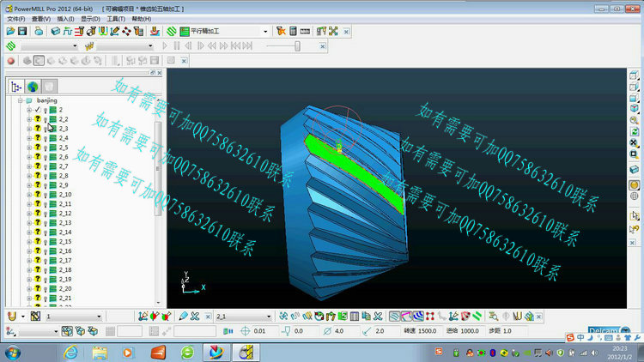Image resolution: width=644 pixels, height=362 pixels.
Task: Click the simulation pause button
Action: (177, 46)
